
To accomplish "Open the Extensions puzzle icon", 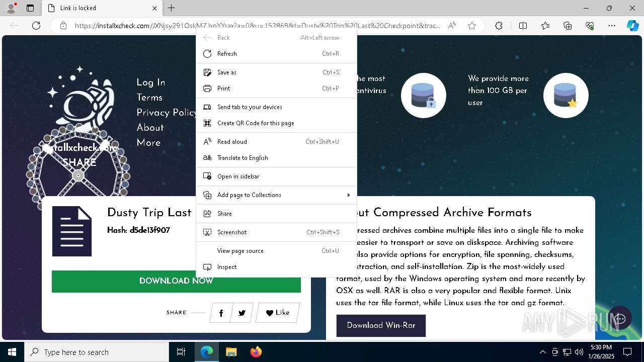I will (499, 26).
